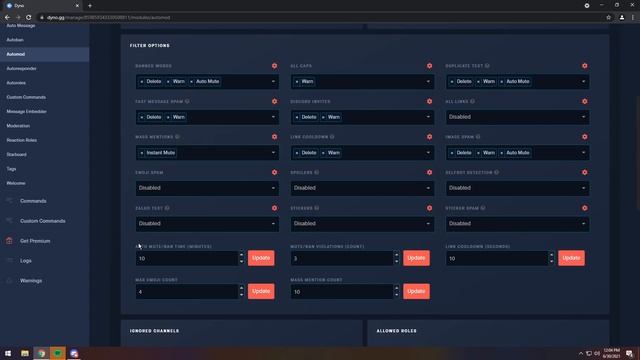This screenshot has width=640, height=360.
Task: Show info tooltip for Duplicate Text
Action: pyautogui.click(x=487, y=66)
